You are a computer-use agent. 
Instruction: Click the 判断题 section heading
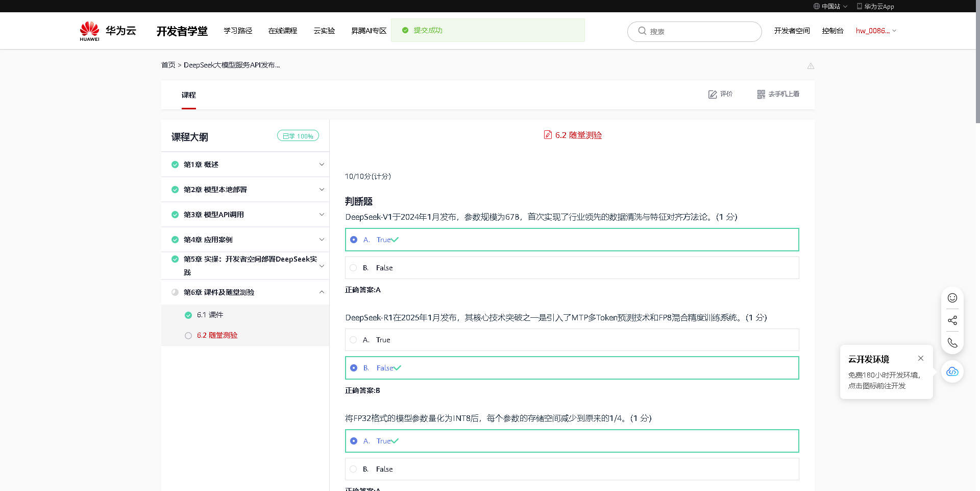pos(359,201)
